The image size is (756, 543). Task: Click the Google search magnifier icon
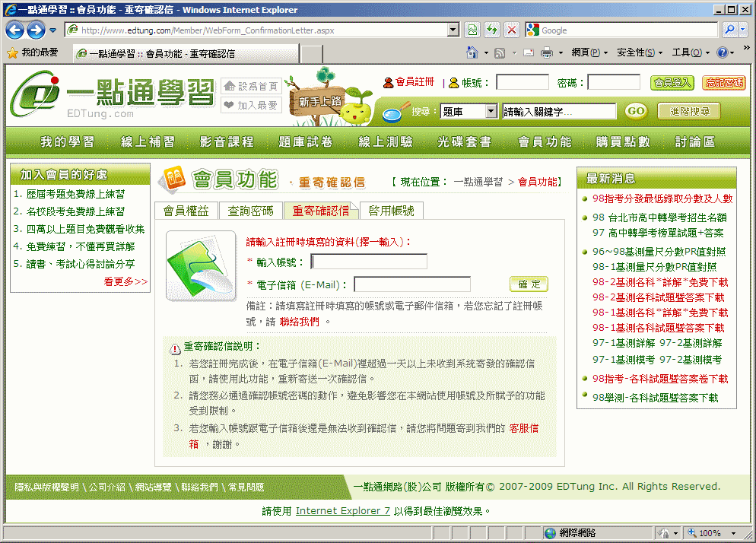[x=729, y=30]
